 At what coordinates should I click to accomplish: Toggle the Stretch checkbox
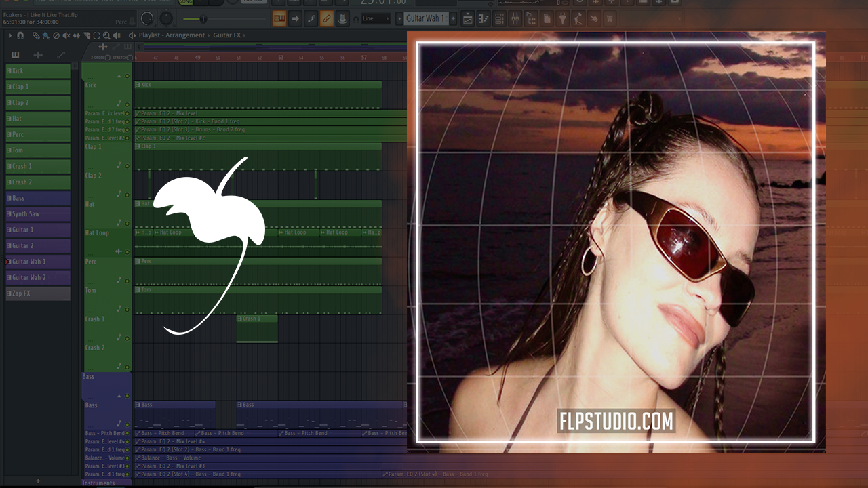[x=130, y=58]
